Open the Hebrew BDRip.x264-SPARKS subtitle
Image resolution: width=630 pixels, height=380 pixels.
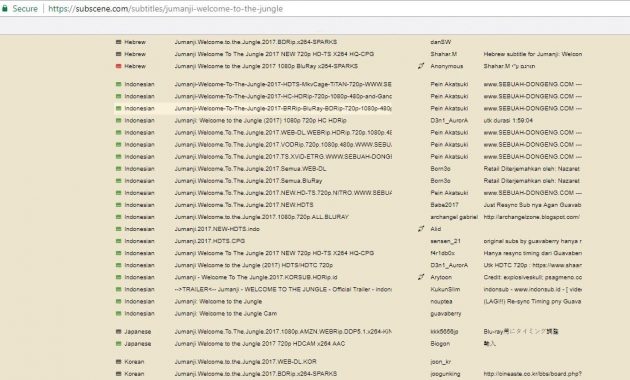pyautogui.click(x=256, y=42)
